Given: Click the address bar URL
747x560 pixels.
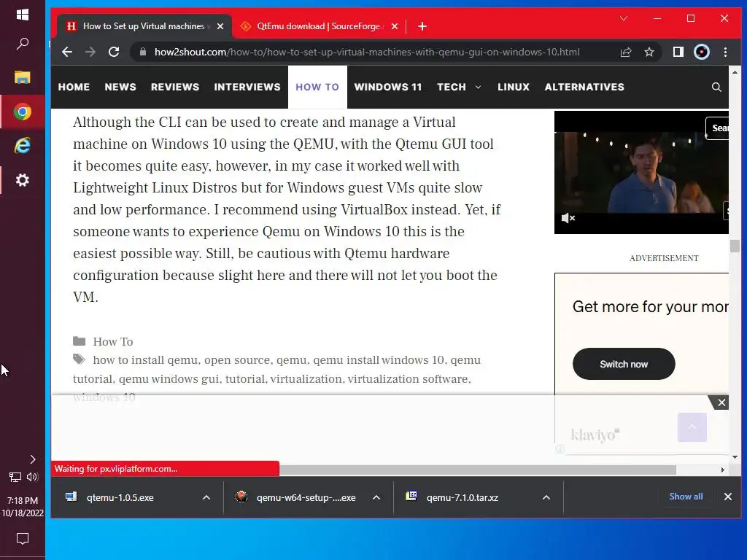Looking at the screenshot, I should click(367, 52).
